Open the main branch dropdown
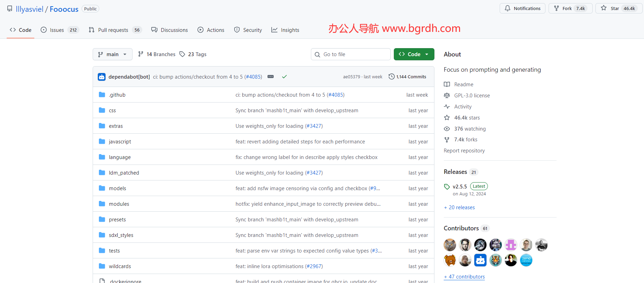 tap(112, 54)
